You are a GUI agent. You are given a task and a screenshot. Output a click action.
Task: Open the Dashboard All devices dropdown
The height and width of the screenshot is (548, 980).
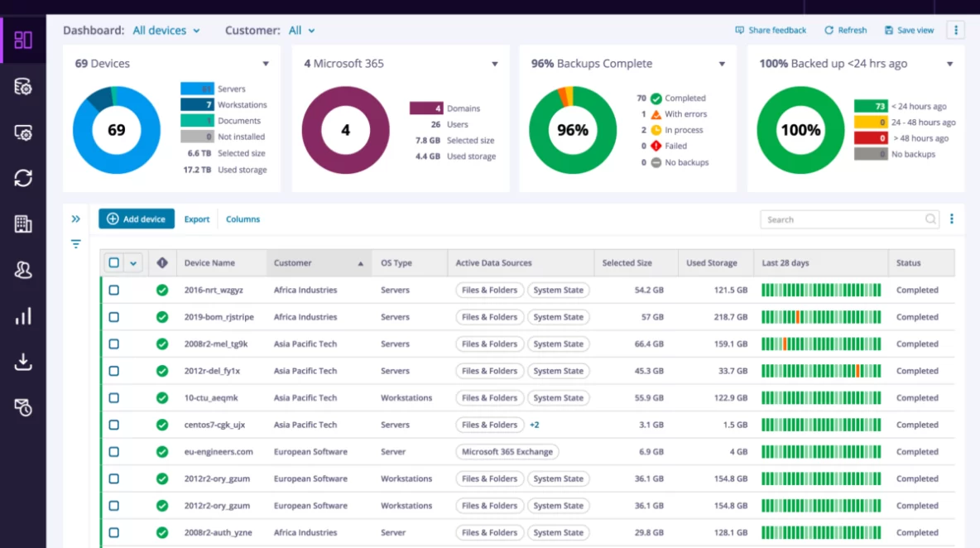coord(166,31)
